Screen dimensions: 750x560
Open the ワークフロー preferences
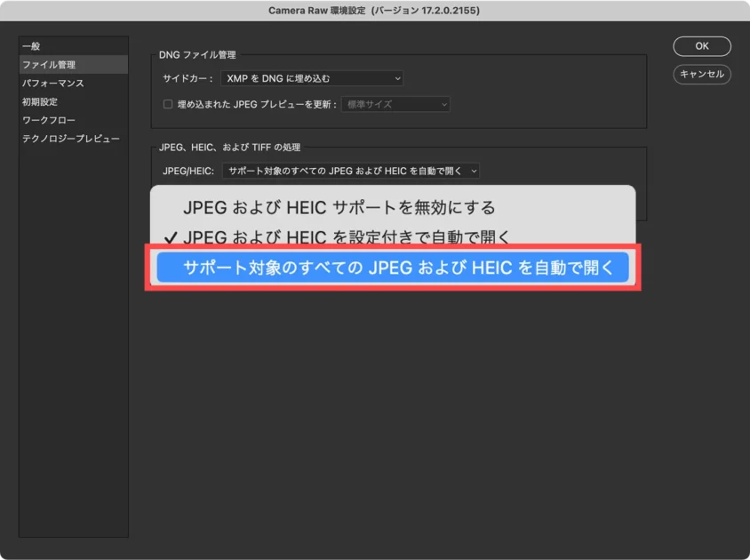click(x=49, y=120)
